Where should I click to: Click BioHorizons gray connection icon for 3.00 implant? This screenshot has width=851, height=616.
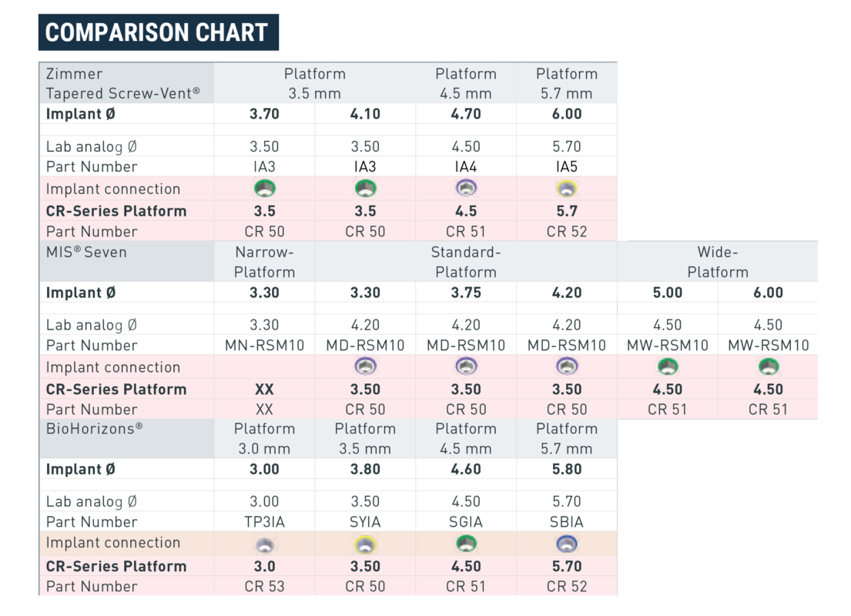[265, 544]
